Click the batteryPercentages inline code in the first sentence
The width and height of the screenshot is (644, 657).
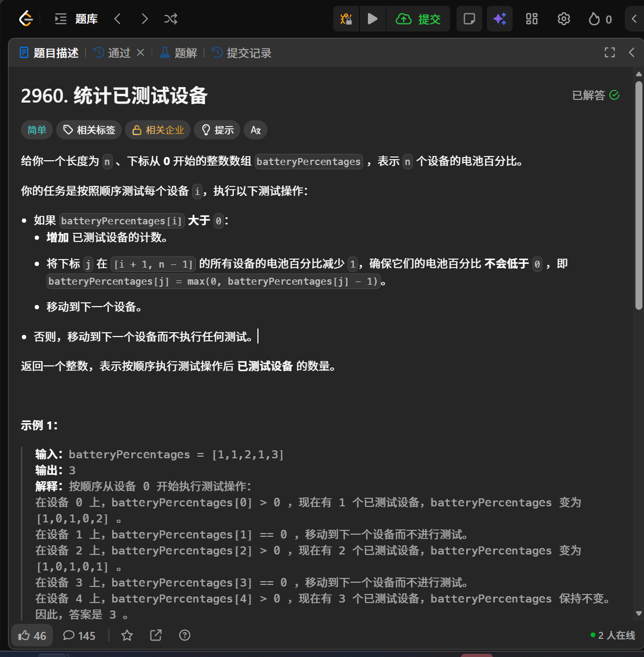tap(309, 161)
